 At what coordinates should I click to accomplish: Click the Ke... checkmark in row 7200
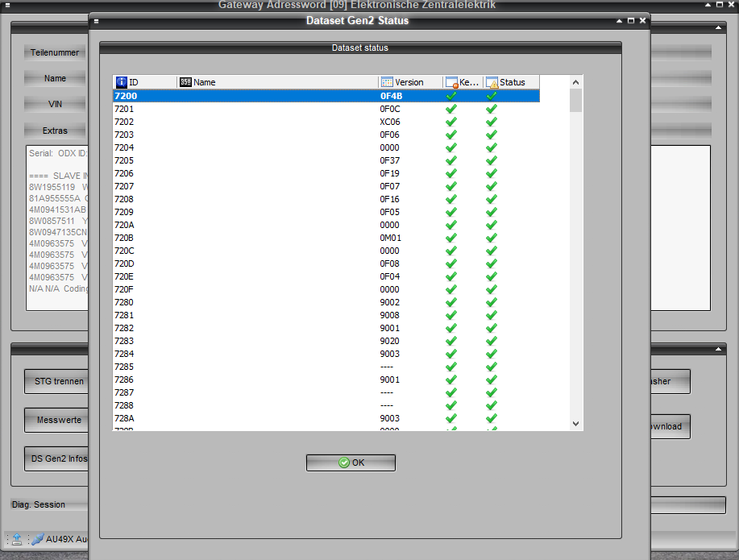pyautogui.click(x=451, y=96)
